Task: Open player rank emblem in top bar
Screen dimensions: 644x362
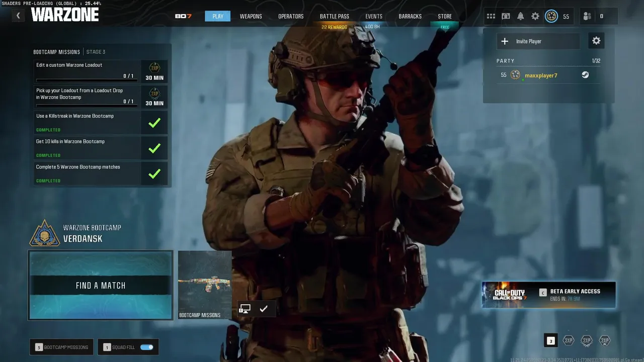Action: 551,16
